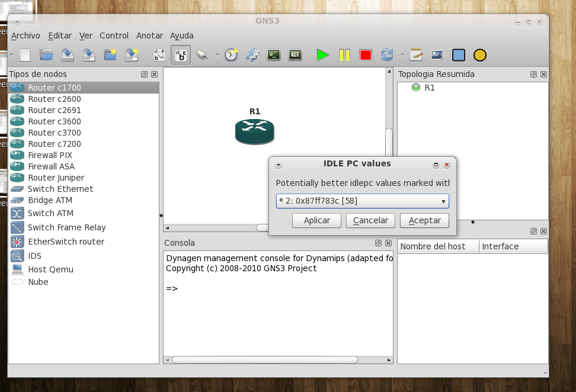Toggle show interface names icon

pos(159,55)
